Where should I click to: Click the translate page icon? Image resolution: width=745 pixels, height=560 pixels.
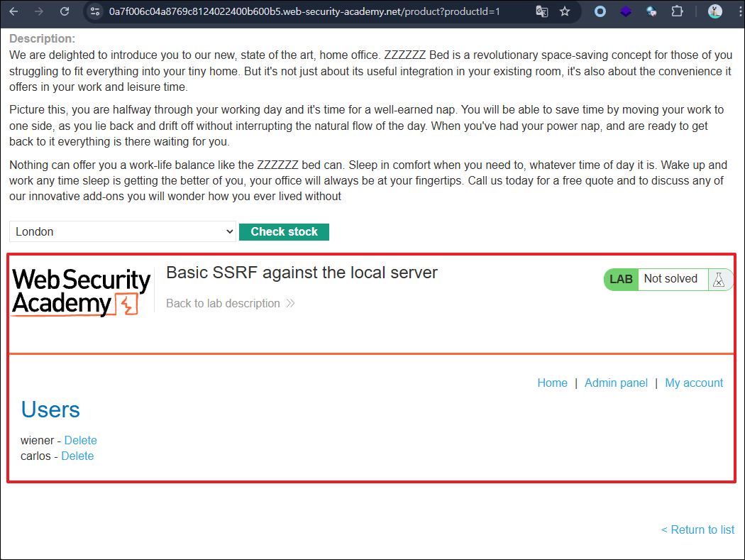[541, 11]
